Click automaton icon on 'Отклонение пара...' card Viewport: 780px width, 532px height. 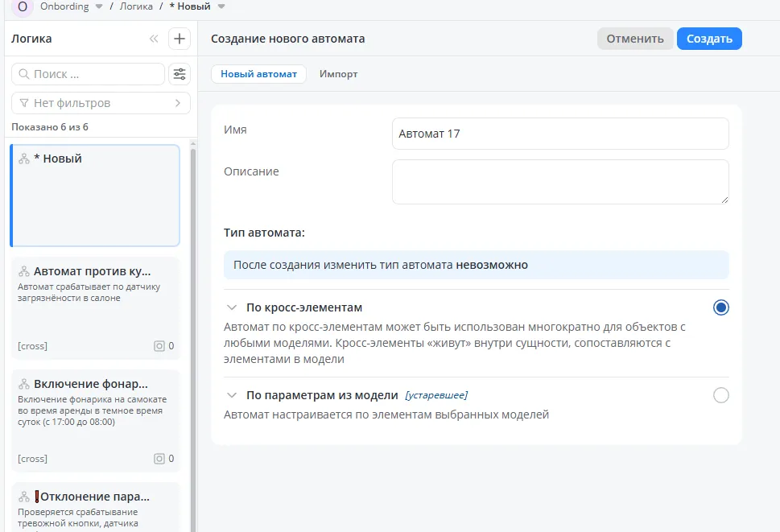click(x=24, y=497)
